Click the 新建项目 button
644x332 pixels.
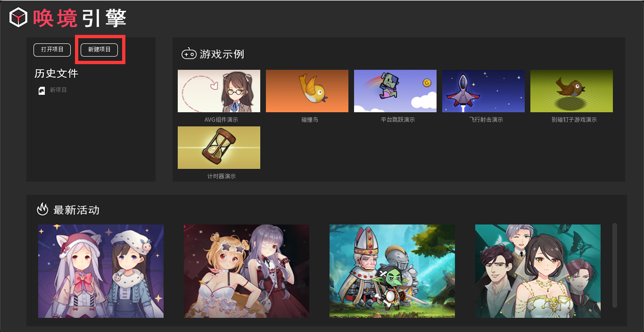[x=99, y=50]
